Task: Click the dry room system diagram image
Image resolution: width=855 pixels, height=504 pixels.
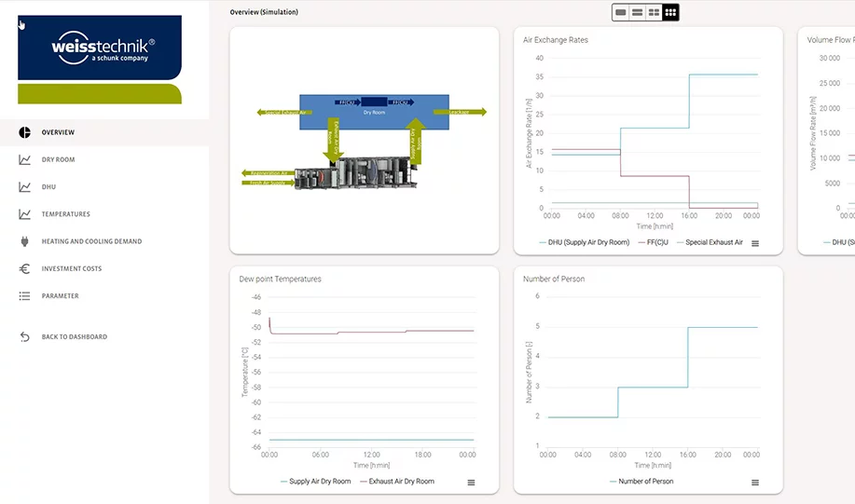Action: 371,140
